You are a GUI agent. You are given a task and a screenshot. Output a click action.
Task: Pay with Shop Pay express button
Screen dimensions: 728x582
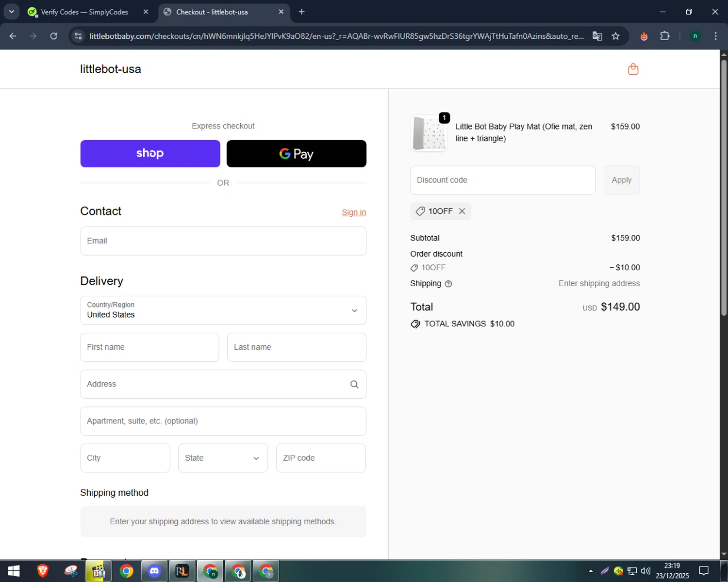pos(150,154)
